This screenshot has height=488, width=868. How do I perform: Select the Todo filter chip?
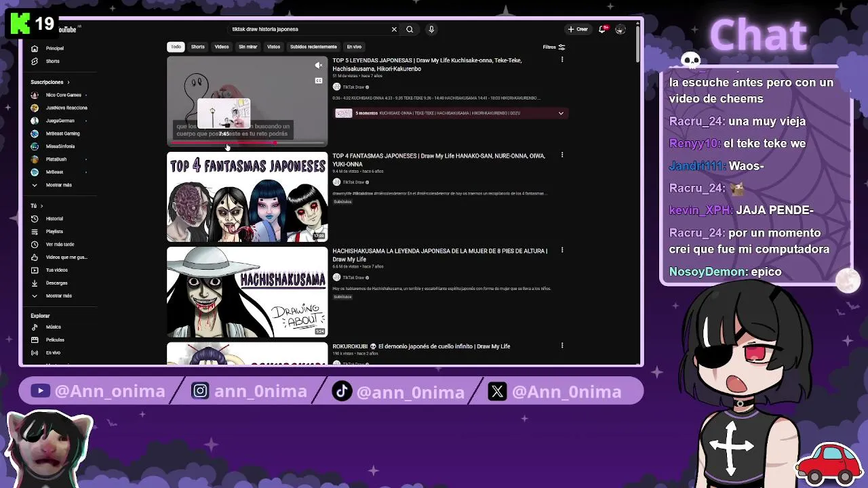[x=176, y=47]
